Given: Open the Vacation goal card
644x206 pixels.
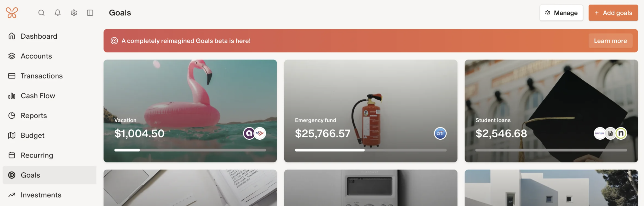Looking at the screenshot, I should [x=190, y=111].
